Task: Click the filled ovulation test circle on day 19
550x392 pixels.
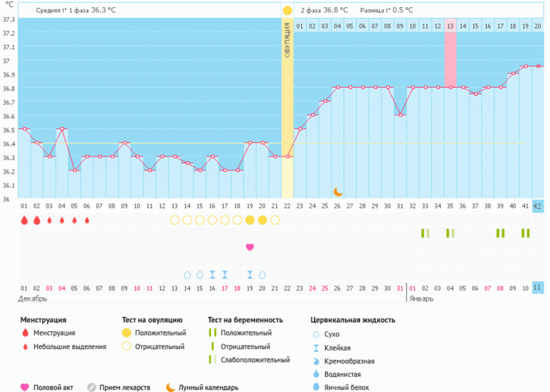Action: 249,220
